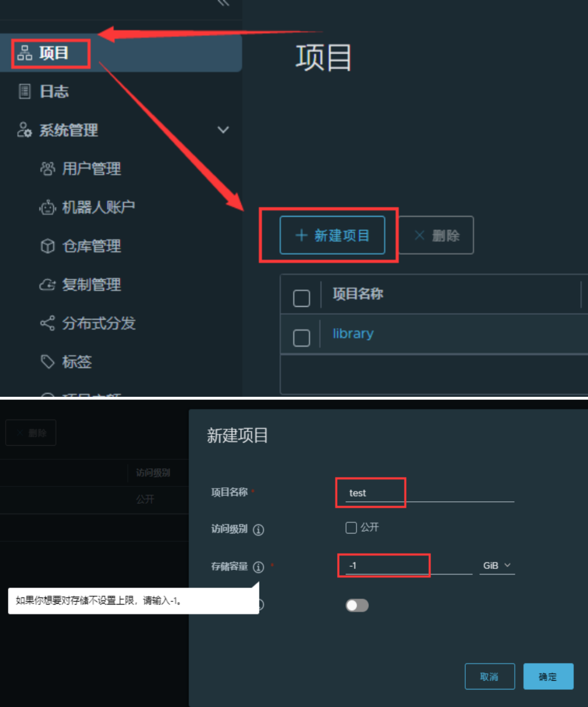Open the Registries (仓库管理) cube icon
This screenshot has width=588, height=707.
tap(47, 246)
